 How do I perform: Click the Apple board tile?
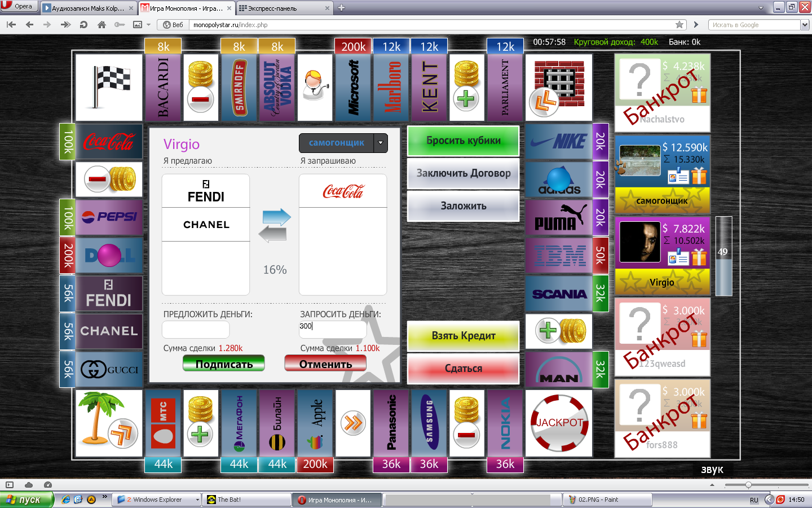click(x=315, y=423)
